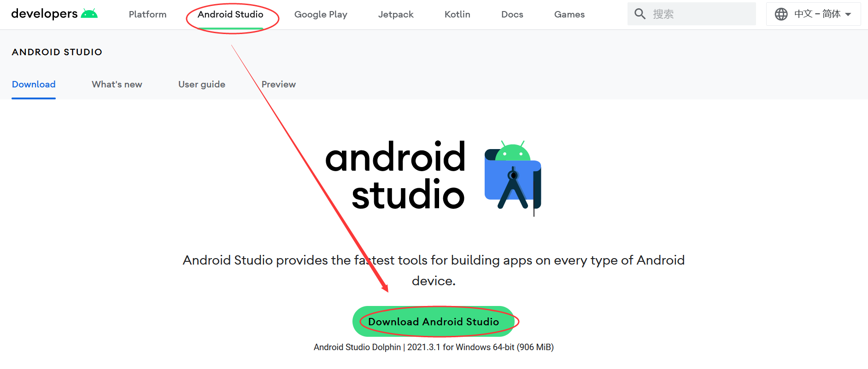The height and width of the screenshot is (369, 868).
Task: Switch to the What's new tab
Action: 117,84
